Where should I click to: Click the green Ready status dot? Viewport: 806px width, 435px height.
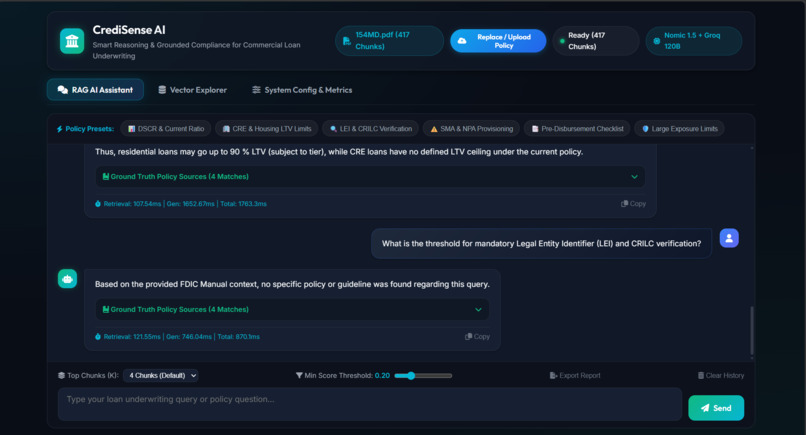coord(562,41)
